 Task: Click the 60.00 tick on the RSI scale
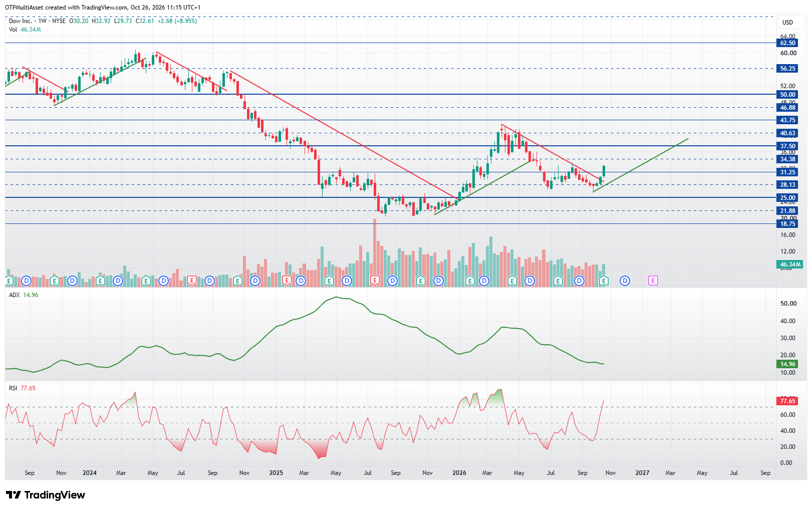(x=788, y=415)
